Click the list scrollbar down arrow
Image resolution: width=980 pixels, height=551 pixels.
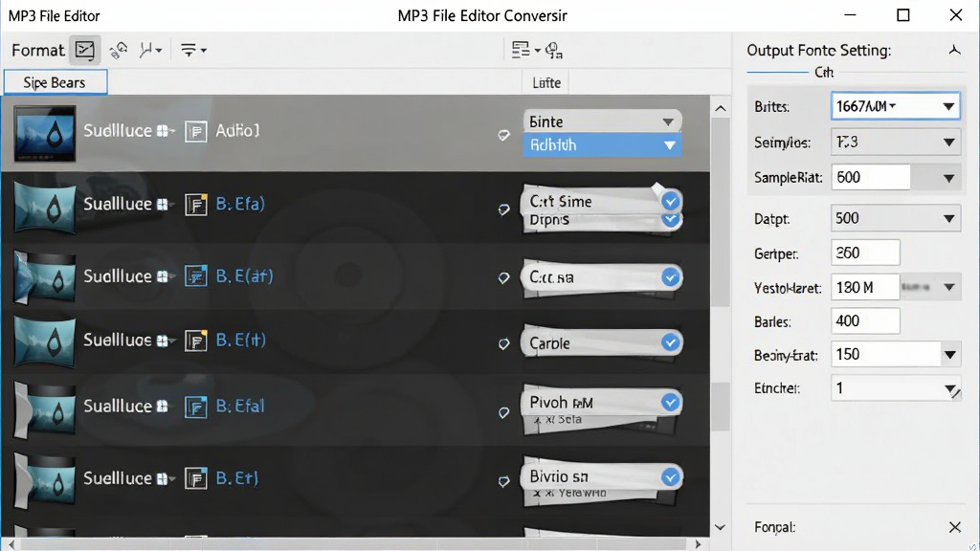point(720,527)
